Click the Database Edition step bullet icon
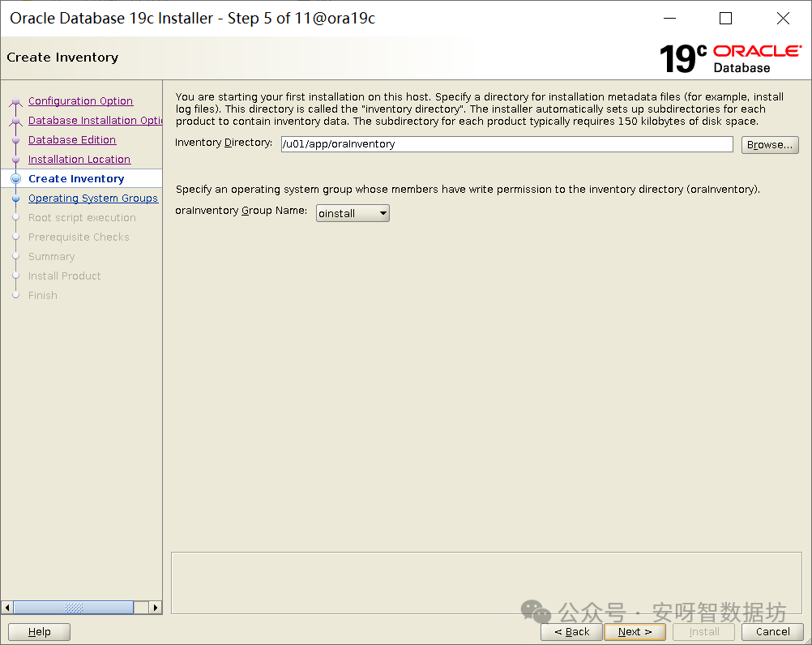Image resolution: width=812 pixels, height=645 pixels. (x=16, y=140)
